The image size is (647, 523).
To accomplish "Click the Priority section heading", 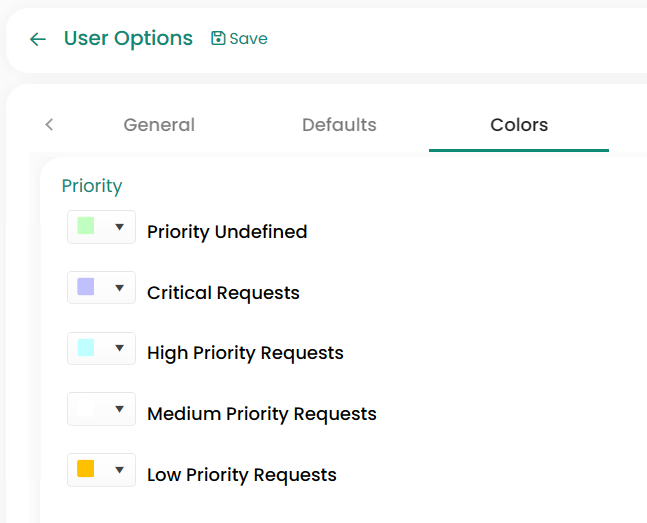I will [92, 186].
